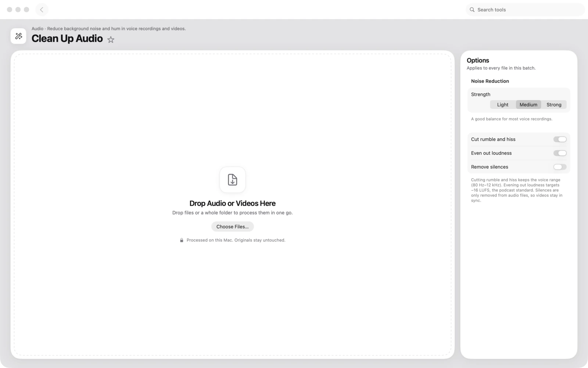Open the Choose Files dialog
Image resolution: width=588 pixels, height=368 pixels.
pyautogui.click(x=233, y=227)
